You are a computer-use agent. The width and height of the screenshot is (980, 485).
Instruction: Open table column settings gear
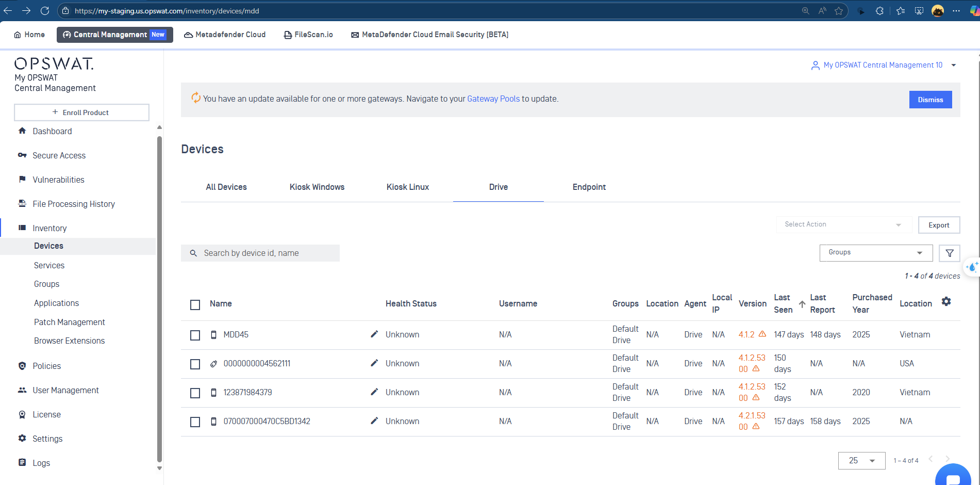point(946,301)
